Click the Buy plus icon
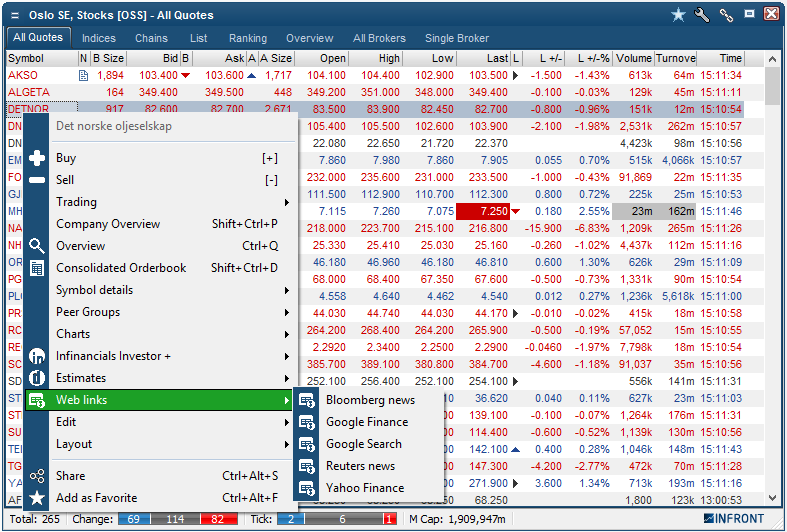The width and height of the screenshot is (787, 532). pos(37,158)
